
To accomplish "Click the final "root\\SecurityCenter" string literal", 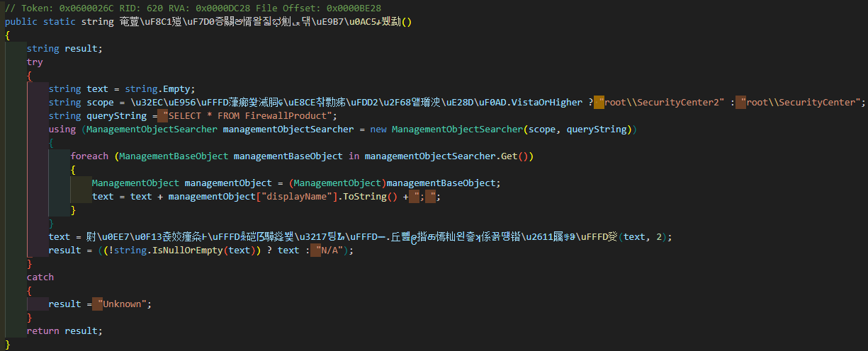I will pos(801,102).
